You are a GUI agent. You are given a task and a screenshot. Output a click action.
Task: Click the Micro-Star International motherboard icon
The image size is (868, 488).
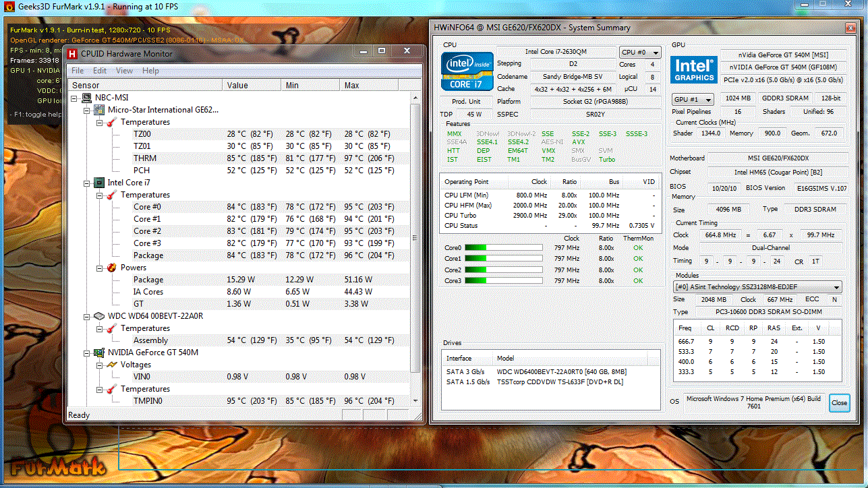(99, 110)
